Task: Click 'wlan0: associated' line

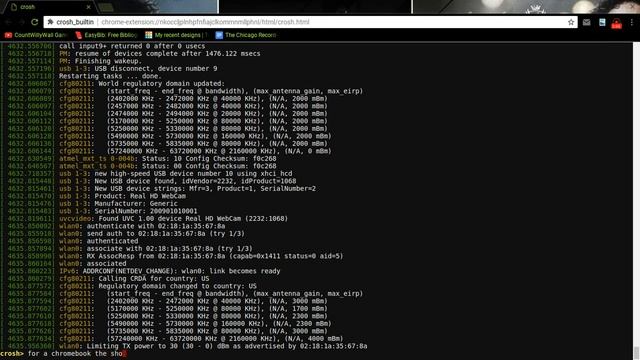Action: 93,264
